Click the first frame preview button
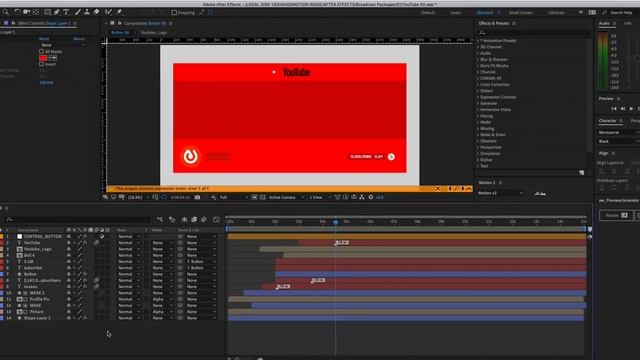The height and width of the screenshot is (360, 640). pos(613,109)
